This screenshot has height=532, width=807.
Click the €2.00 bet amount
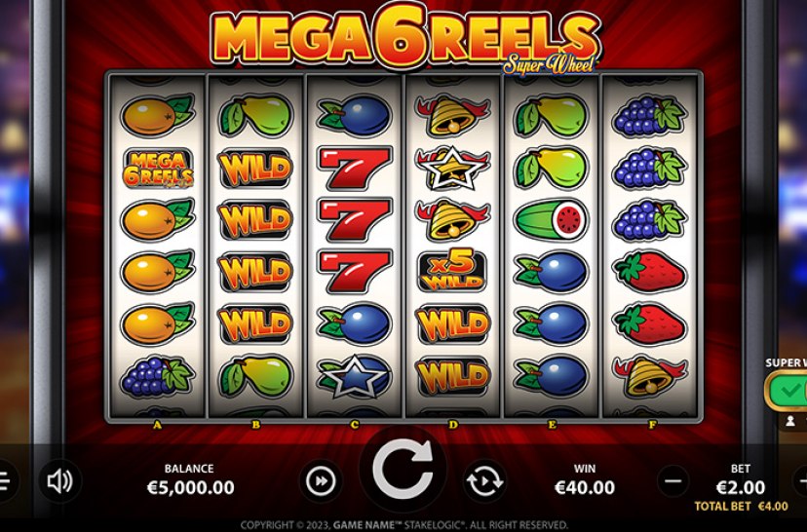741,487
